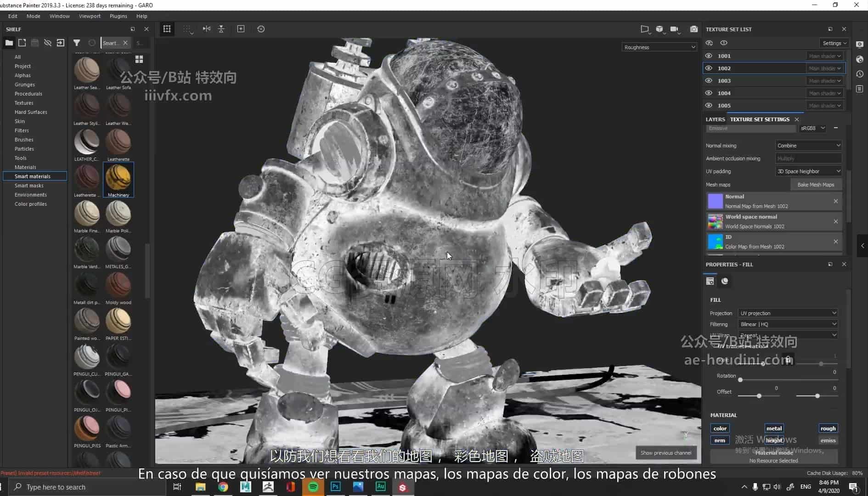Click the 3D cube display icon
The width and height of the screenshot is (868, 496).
click(659, 29)
